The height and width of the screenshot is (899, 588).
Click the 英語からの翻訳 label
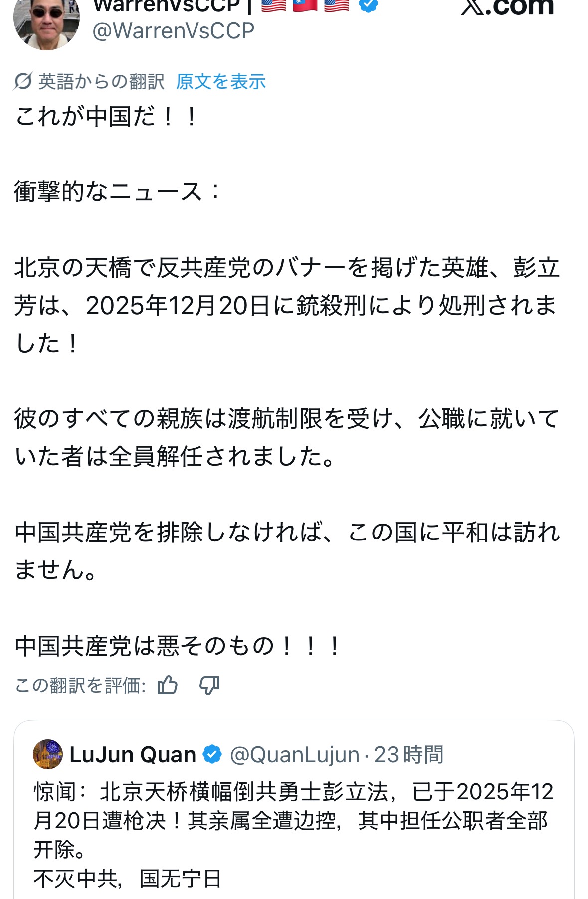101,82
